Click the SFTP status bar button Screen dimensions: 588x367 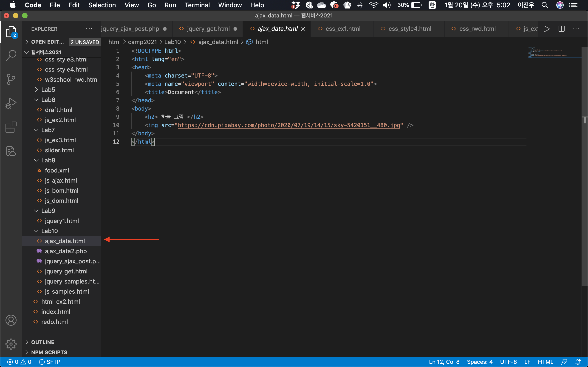click(50, 362)
